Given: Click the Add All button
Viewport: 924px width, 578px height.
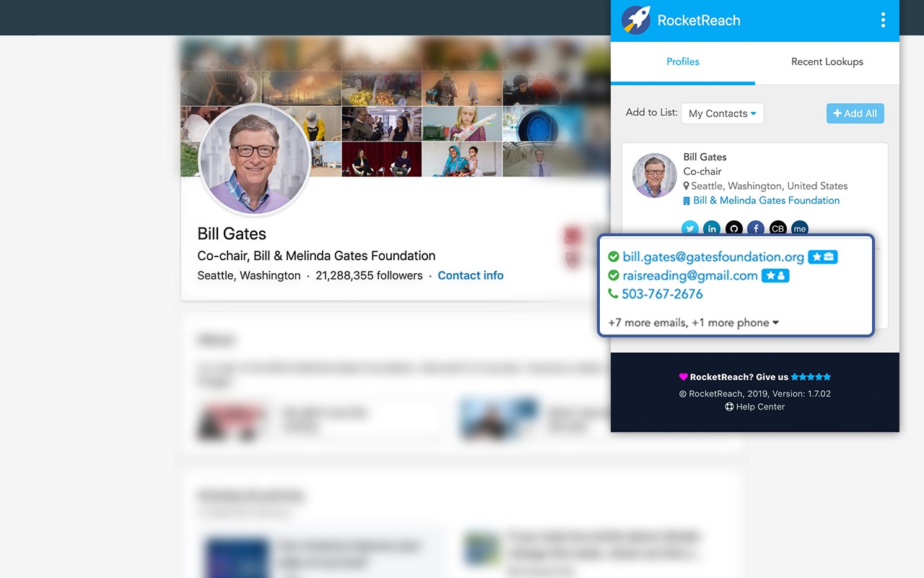Looking at the screenshot, I should point(855,113).
